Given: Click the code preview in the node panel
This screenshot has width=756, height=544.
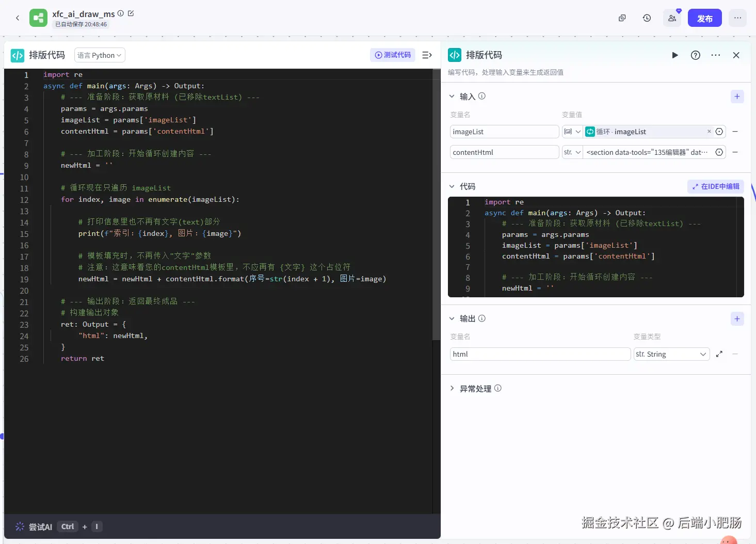Looking at the screenshot, I should [596, 247].
